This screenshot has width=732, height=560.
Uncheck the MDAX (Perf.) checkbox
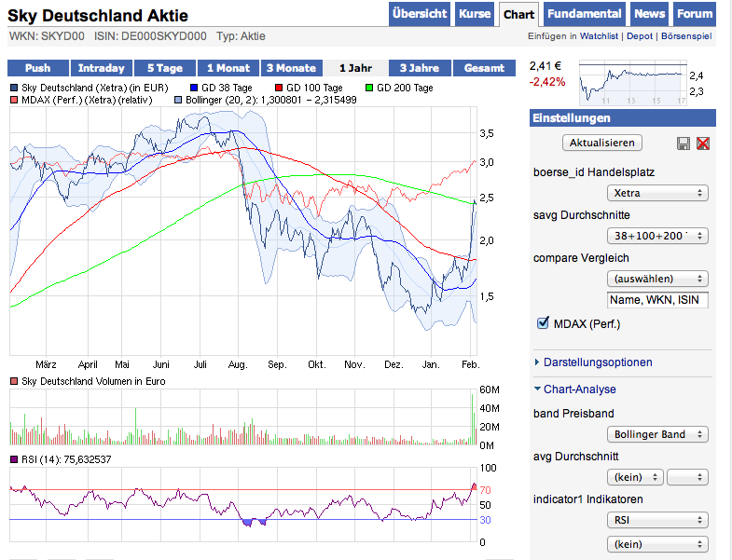(543, 323)
